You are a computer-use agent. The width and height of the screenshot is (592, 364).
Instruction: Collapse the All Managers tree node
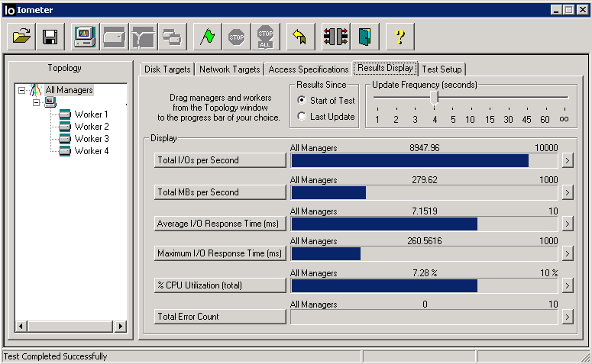[x=22, y=90]
